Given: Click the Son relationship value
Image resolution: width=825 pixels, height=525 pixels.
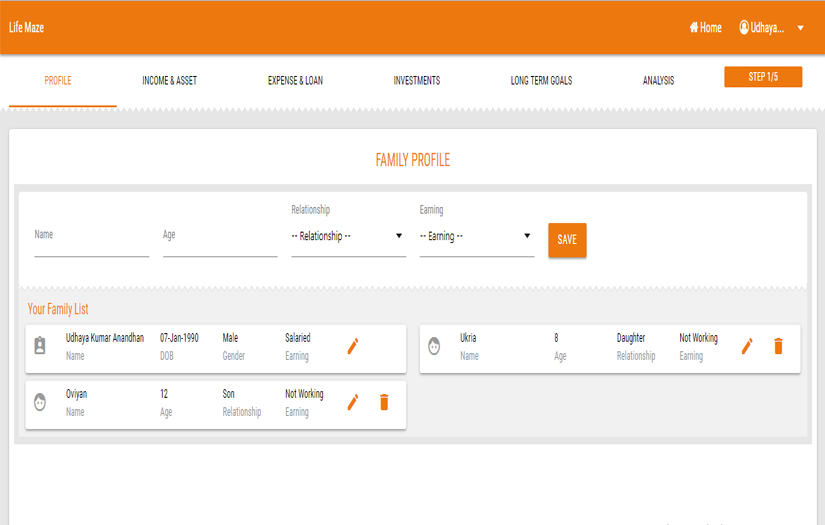Looking at the screenshot, I should pyautogui.click(x=228, y=394).
